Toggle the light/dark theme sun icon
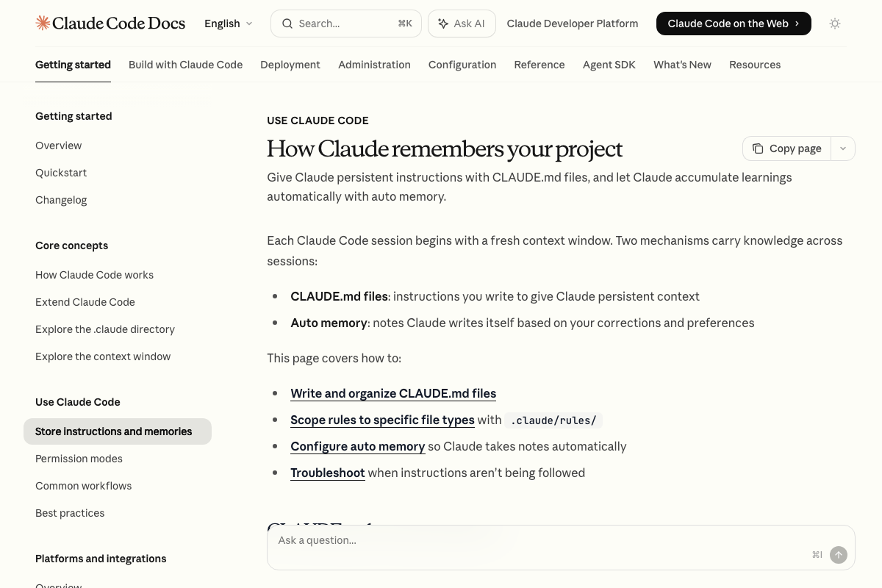Image resolution: width=882 pixels, height=588 pixels. click(x=835, y=24)
